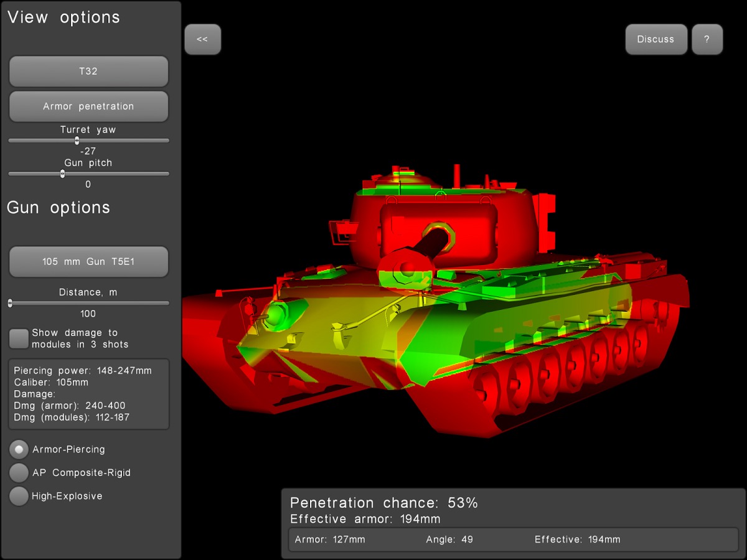The image size is (747, 560).
Task: Click the Effective armor: 194mm line
Action: click(x=365, y=519)
